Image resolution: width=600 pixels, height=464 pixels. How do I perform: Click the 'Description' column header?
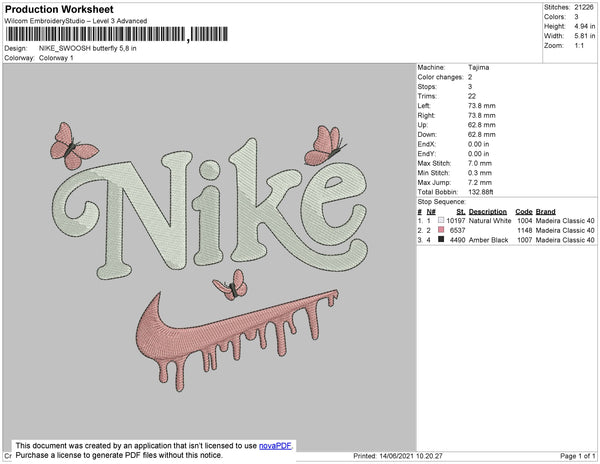(488, 212)
